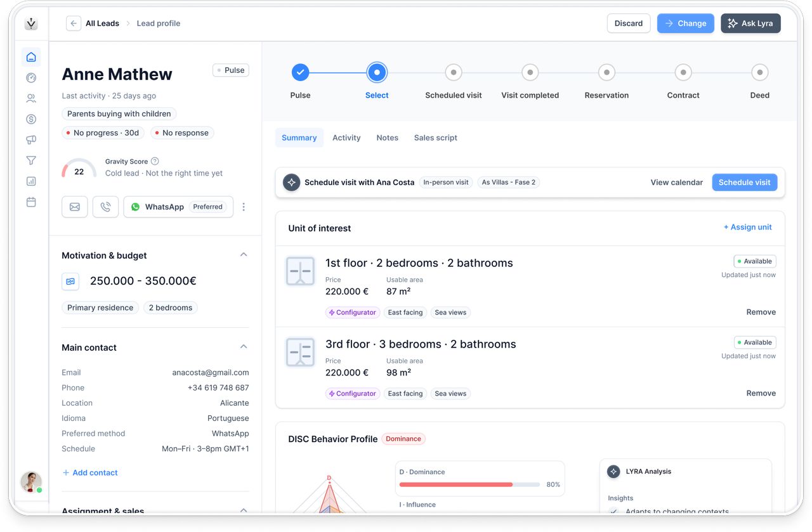
Task: Click the Assign unit link
Action: click(x=748, y=227)
